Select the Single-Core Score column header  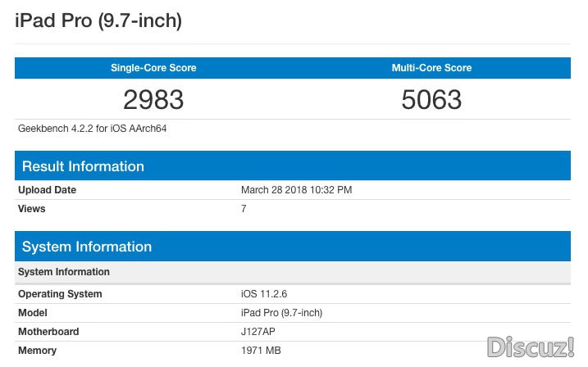pos(153,68)
